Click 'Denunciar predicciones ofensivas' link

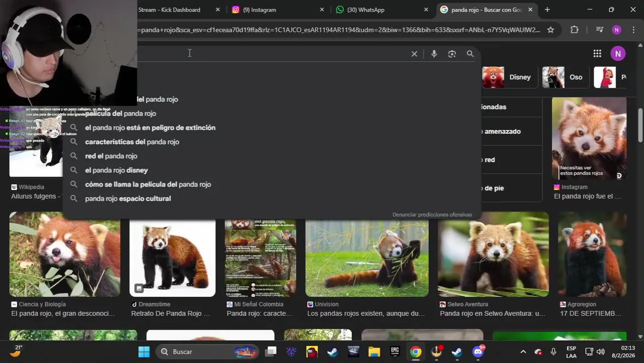[x=432, y=214]
